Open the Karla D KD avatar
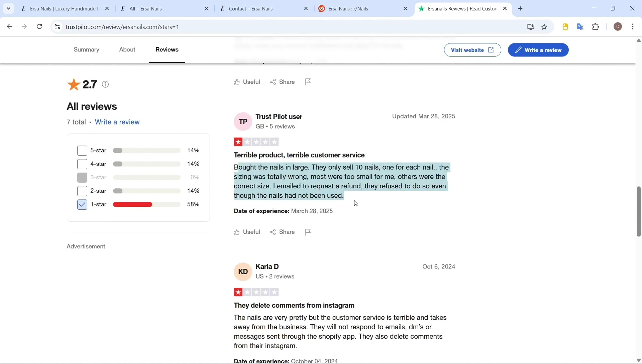 pos(243,272)
